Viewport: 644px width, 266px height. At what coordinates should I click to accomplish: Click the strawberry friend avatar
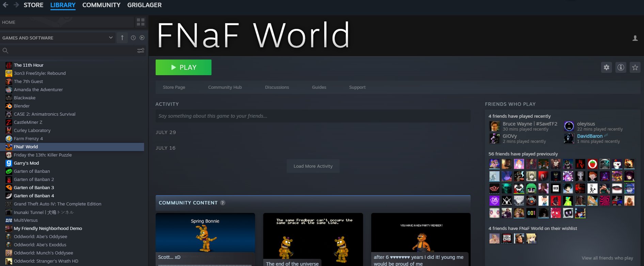[x=593, y=164]
